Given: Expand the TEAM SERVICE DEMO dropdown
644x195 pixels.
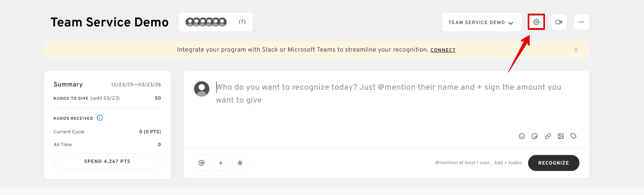Looking at the screenshot, I should click(x=481, y=22).
